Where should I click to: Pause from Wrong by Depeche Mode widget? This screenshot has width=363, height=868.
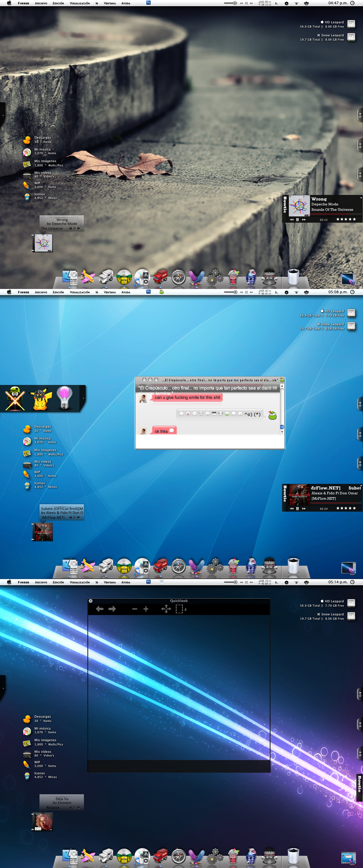click(75, 228)
